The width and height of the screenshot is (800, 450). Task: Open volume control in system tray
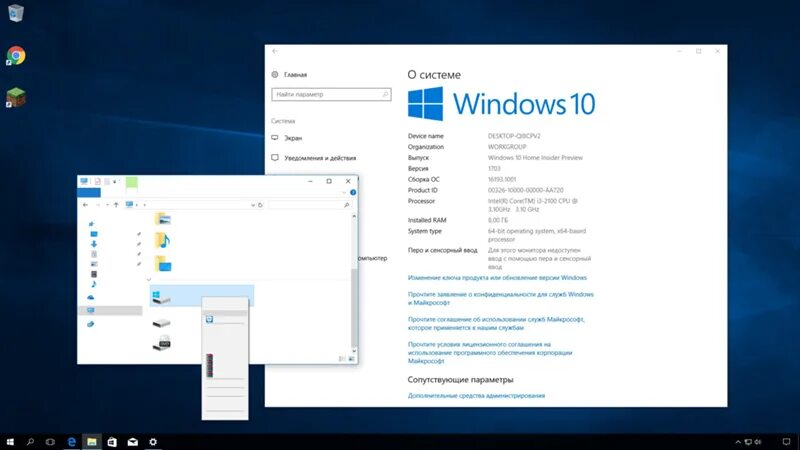tap(758, 442)
